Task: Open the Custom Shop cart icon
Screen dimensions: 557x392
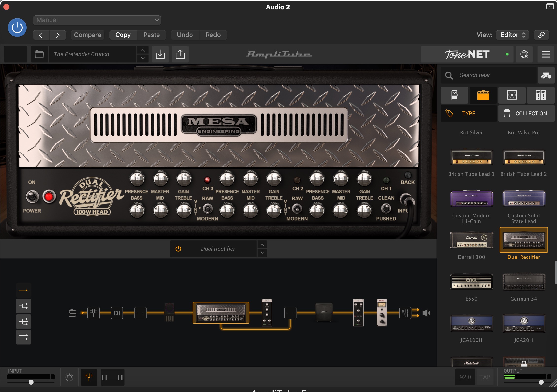Action: pos(546,75)
